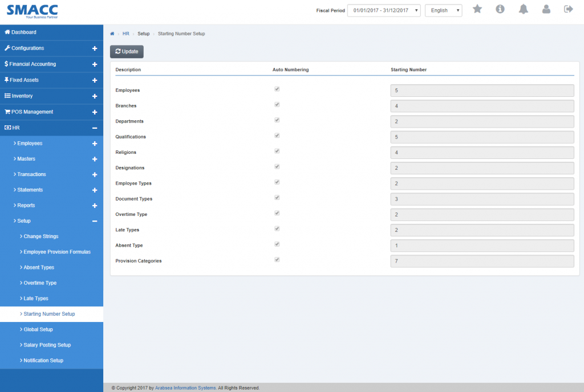This screenshot has width=584, height=392.
Task: Open the Fiscal Period dropdown
Action: pos(384,10)
